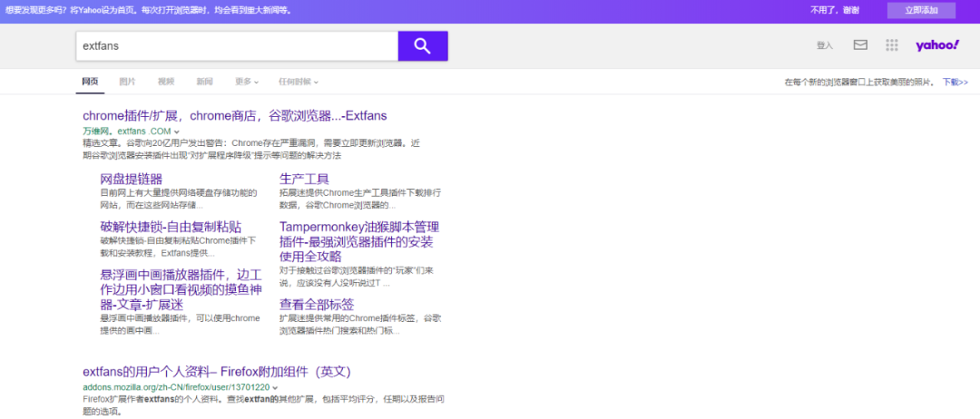
Task: Open the 悬浮画中画播放器插件 sublink
Action: point(181,288)
